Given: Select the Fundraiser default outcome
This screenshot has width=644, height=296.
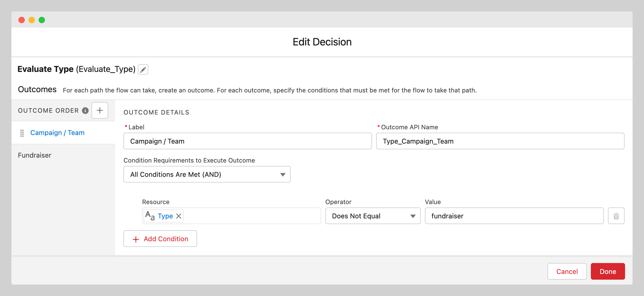Looking at the screenshot, I should coord(34,155).
